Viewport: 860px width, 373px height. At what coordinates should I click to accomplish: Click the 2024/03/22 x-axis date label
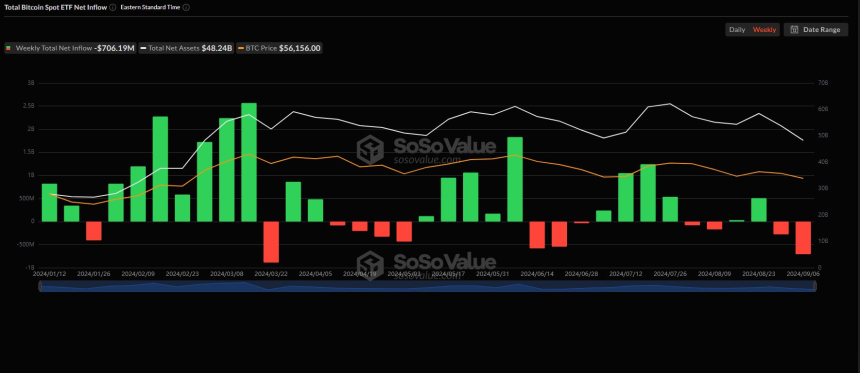[x=271, y=273]
